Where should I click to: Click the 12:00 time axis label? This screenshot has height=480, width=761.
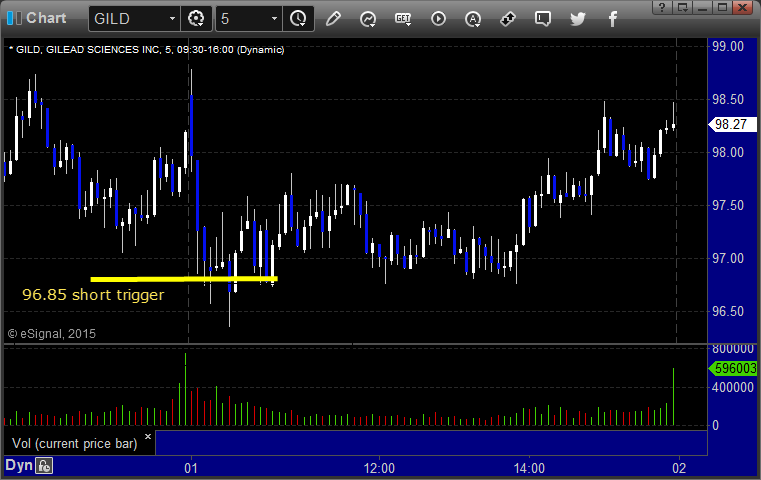point(379,468)
